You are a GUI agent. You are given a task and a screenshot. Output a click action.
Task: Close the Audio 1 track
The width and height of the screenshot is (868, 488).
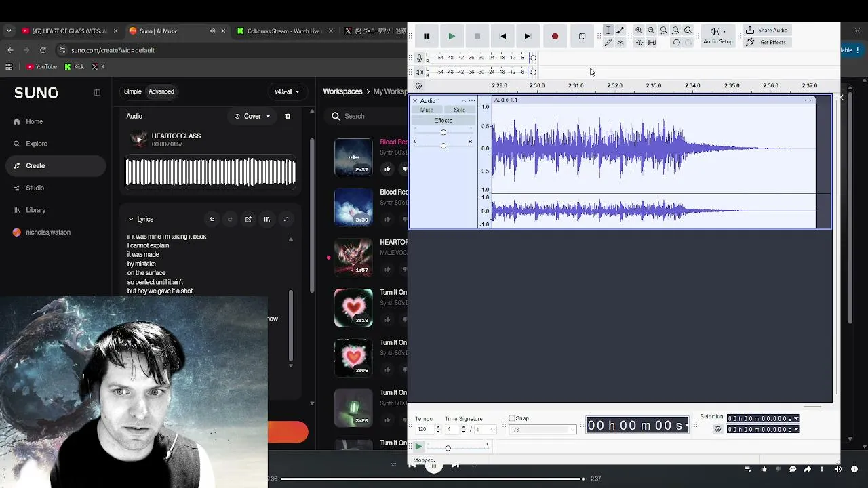point(415,101)
